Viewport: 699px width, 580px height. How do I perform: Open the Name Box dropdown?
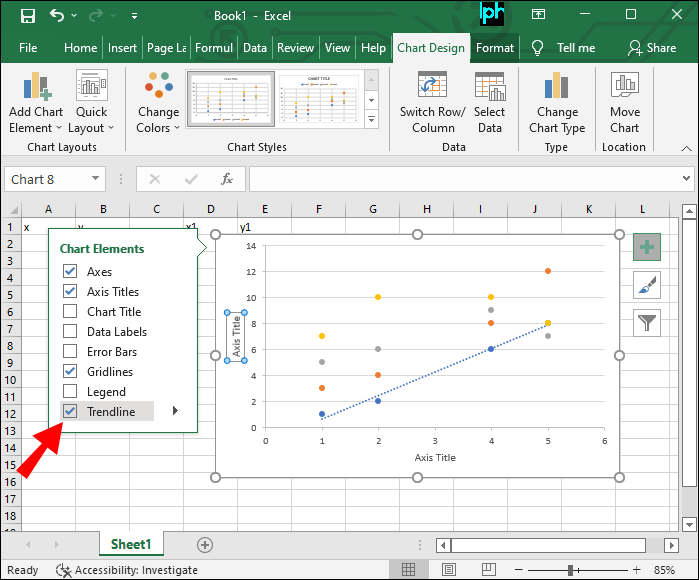tap(96, 180)
